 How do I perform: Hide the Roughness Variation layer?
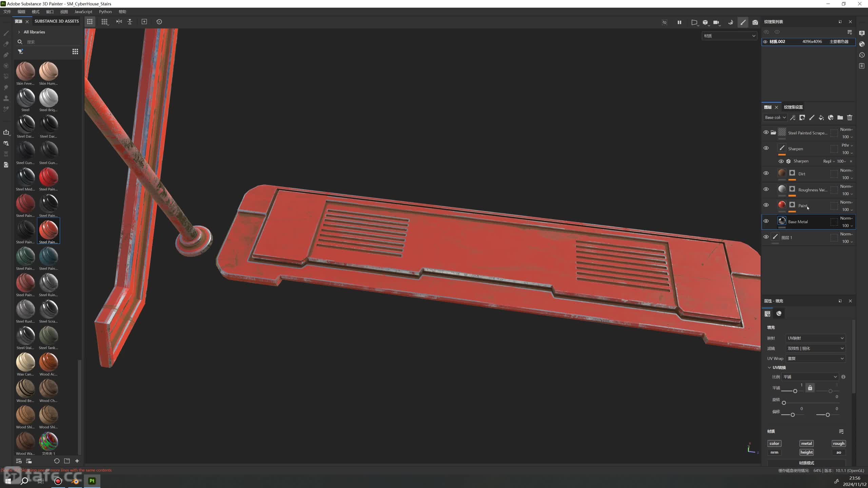pyautogui.click(x=766, y=189)
